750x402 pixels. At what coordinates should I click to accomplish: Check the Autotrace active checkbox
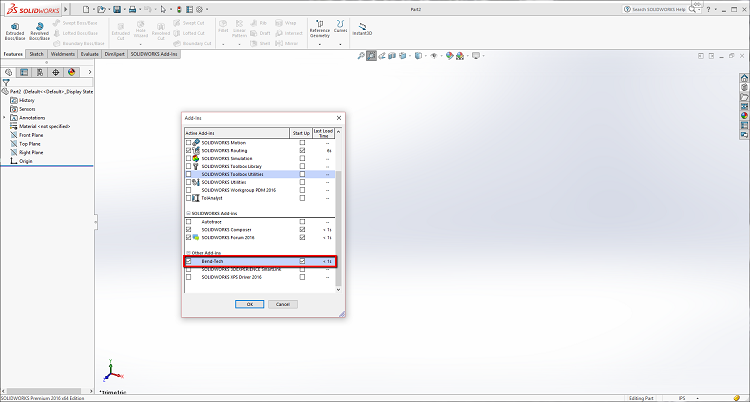pyautogui.click(x=188, y=222)
